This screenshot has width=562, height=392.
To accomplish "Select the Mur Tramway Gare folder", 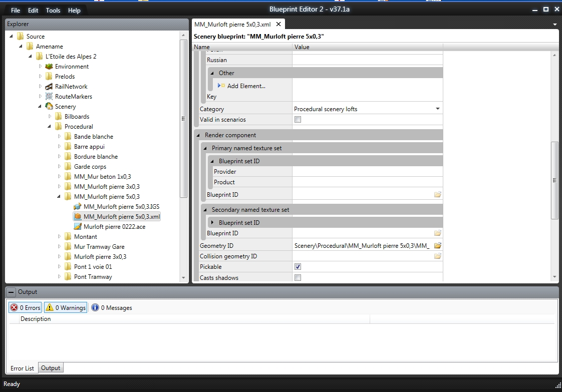I will coord(99,246).
